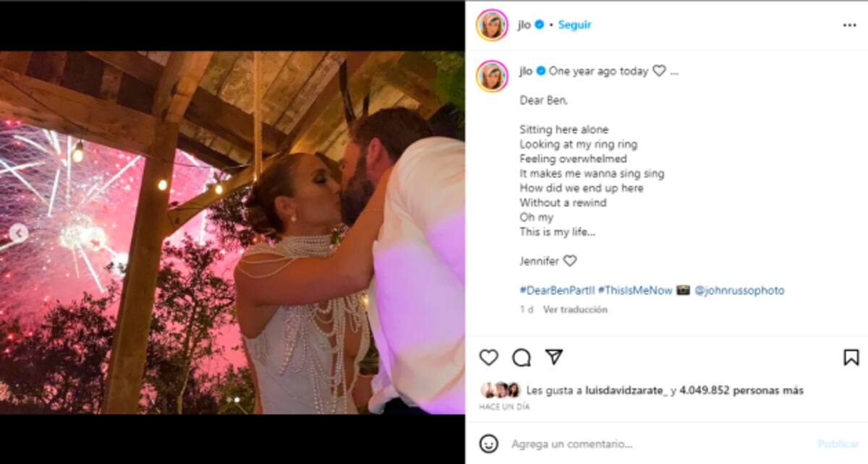Save the post with the bookmark icon

851,357
